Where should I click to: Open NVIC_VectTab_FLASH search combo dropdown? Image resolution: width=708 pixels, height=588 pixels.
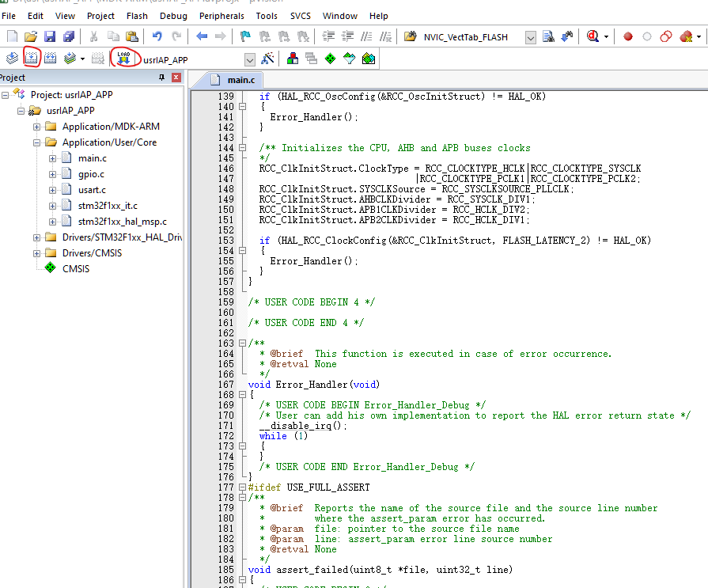coord(531,37)
